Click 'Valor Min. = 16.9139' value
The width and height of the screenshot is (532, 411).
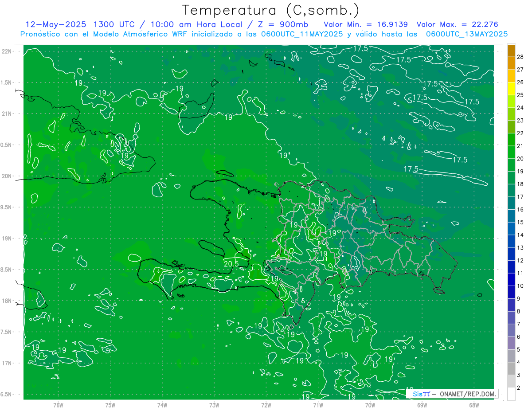tap(366, 24)
